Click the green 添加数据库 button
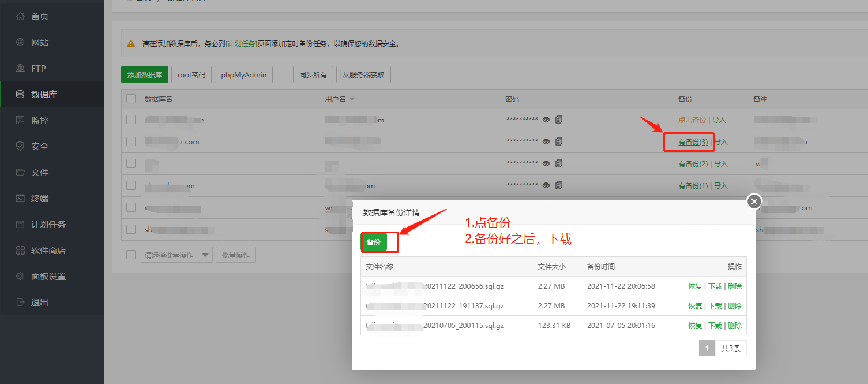The image size is (868, 384). coord(145,74)
